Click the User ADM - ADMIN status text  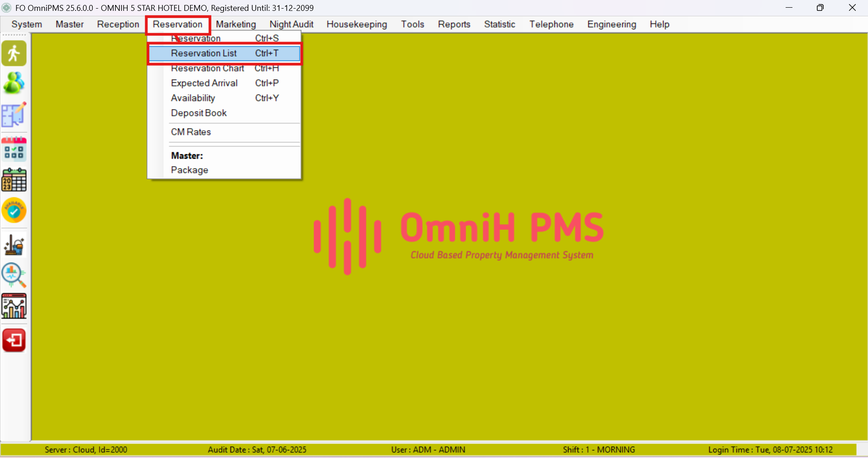pyautogui.click(x=428, y=450)
